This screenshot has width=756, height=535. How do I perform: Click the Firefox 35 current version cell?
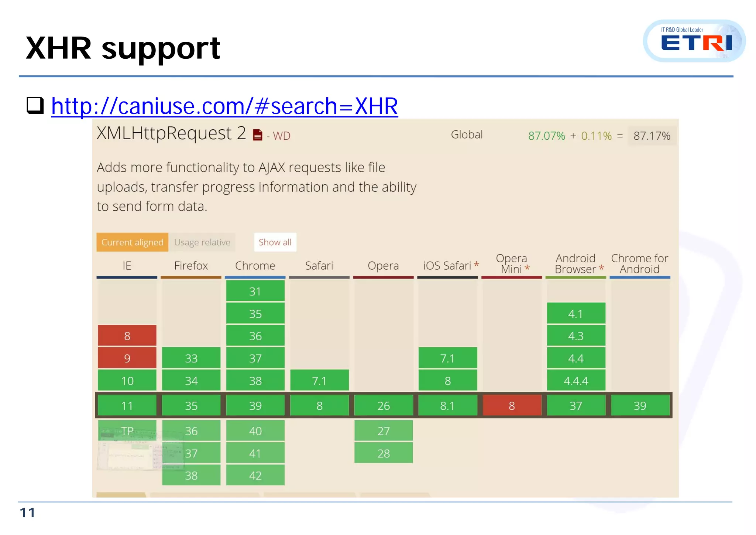pos(191,406)
